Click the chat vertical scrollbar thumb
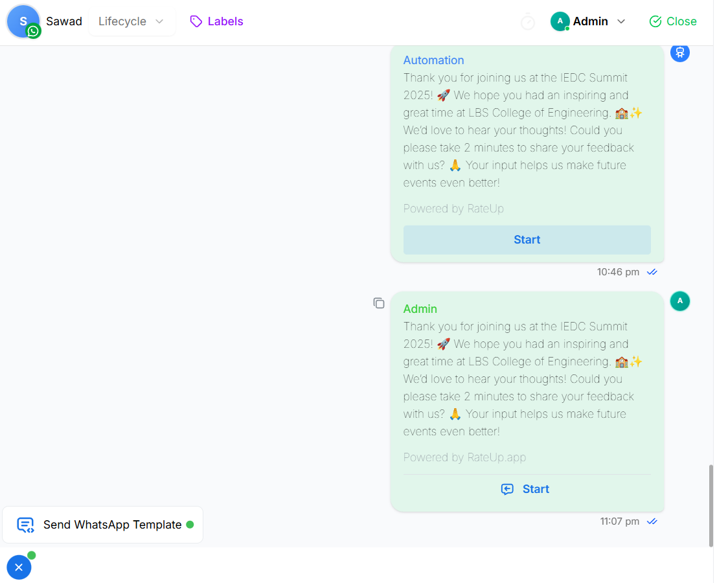This screenshot has width=728, height=583. (x=711, y=505)
